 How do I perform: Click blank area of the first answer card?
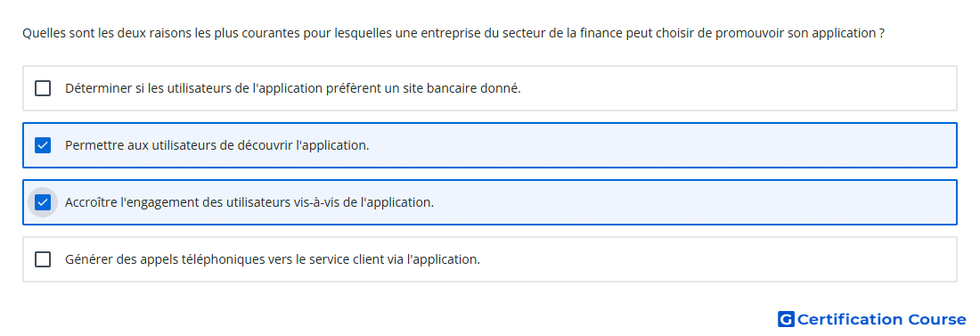738,88
